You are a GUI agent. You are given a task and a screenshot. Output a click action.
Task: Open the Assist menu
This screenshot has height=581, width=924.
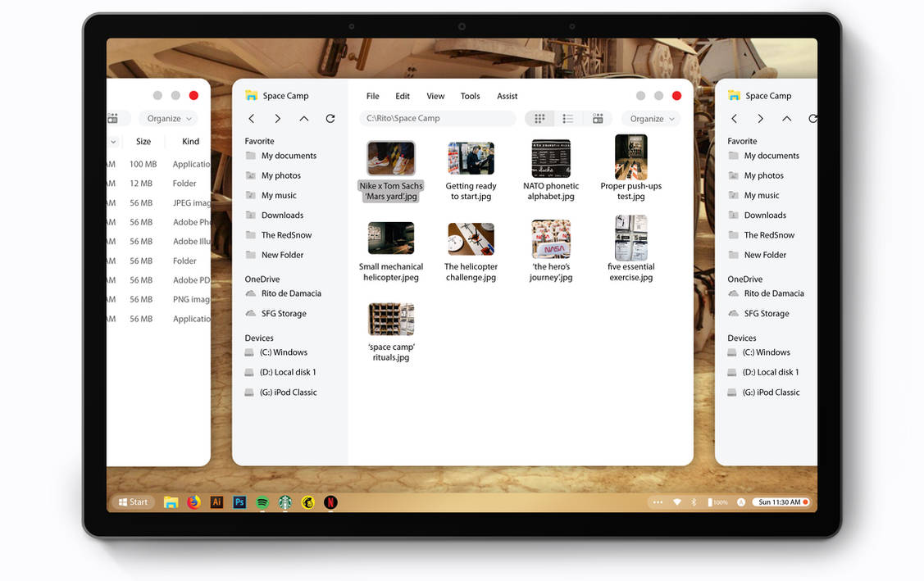click(507, 96)
